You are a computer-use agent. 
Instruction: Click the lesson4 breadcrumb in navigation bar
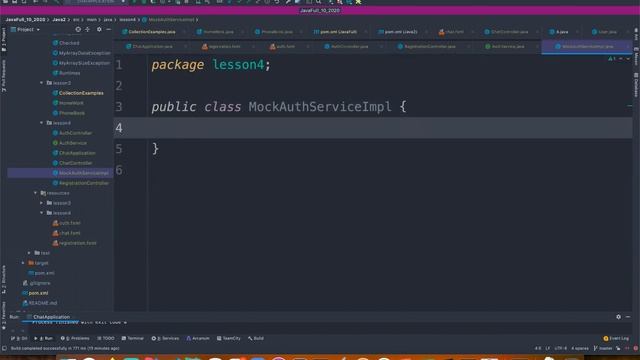click(x=127, y=20)
